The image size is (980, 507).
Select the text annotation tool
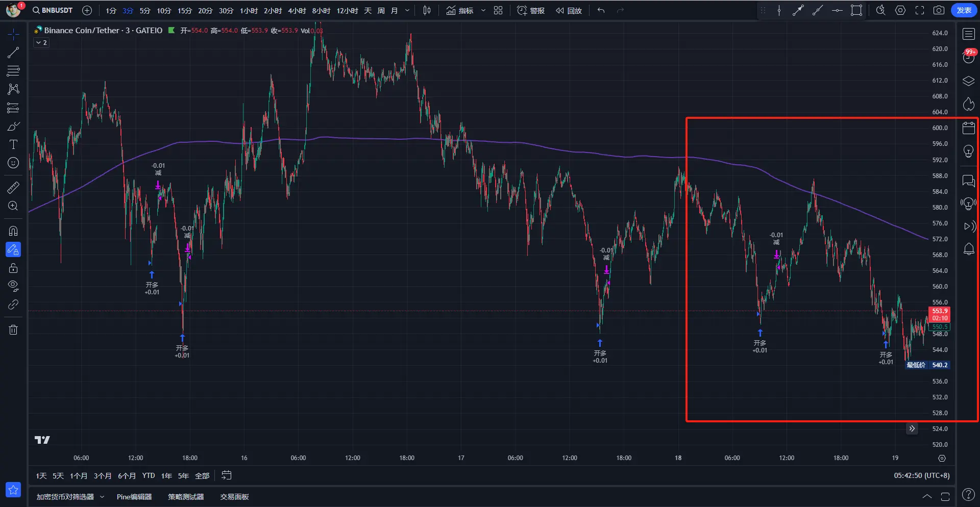13,144
